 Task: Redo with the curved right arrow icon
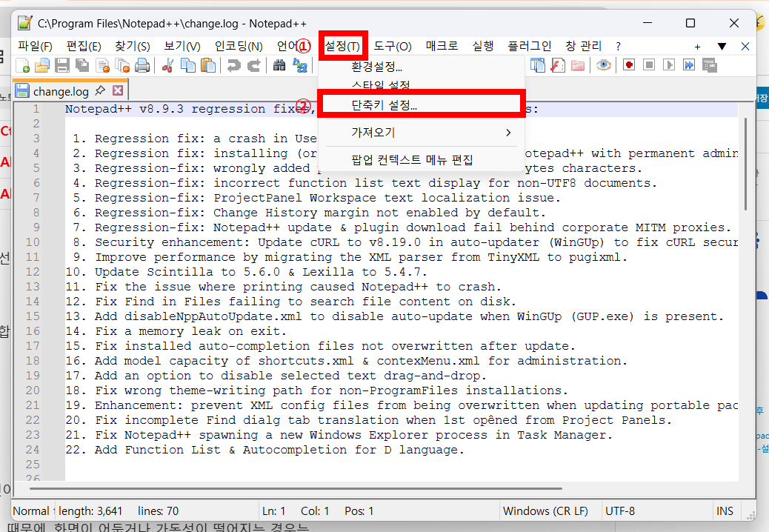click(253, 65)
